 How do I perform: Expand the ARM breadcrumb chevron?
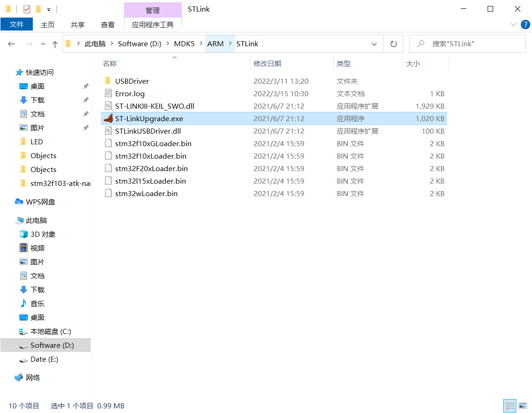pos(229,43)
